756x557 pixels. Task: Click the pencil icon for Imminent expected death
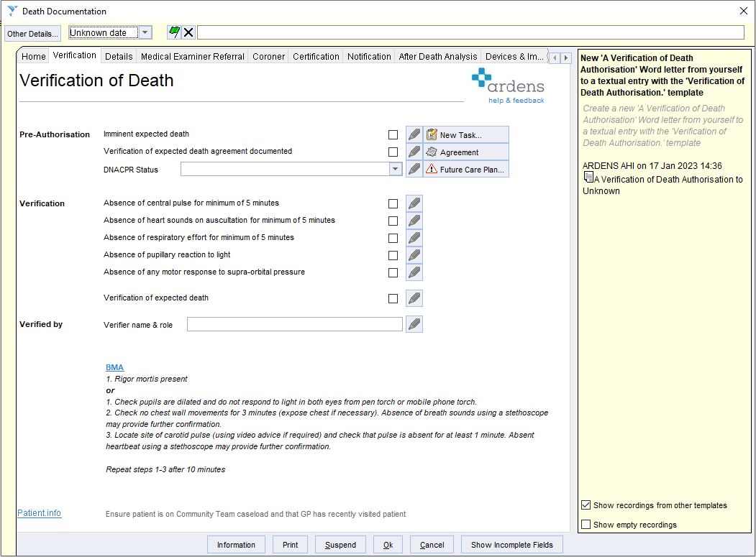414,135
